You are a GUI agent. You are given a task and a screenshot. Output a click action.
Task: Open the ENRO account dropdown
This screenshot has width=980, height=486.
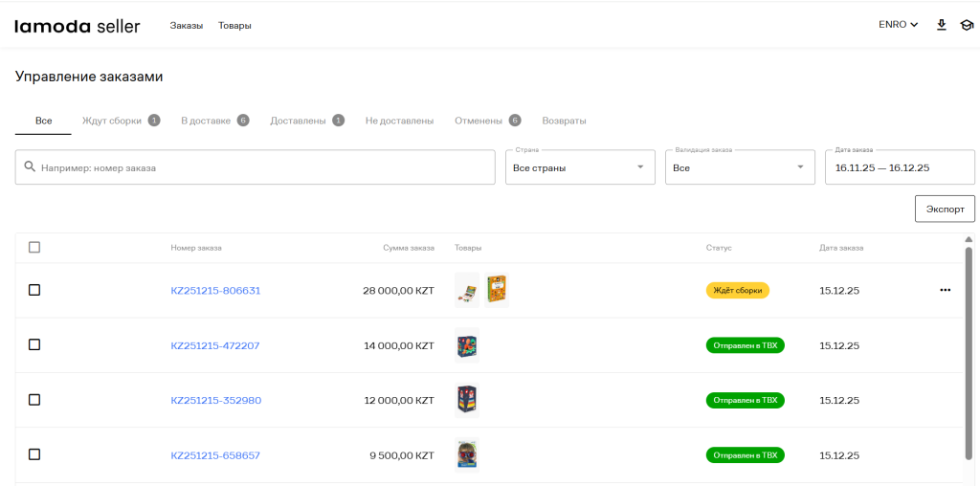click(x=898, y=25)
